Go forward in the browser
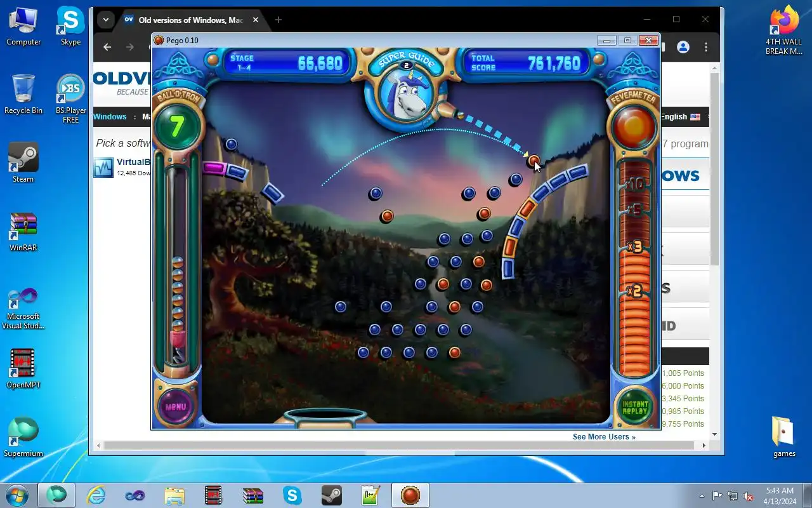This screenshot has width=812, height=508. coord(130,47)
